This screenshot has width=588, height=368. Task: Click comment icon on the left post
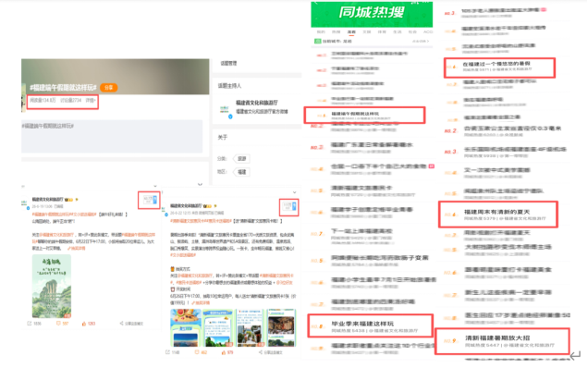[58, 324]
